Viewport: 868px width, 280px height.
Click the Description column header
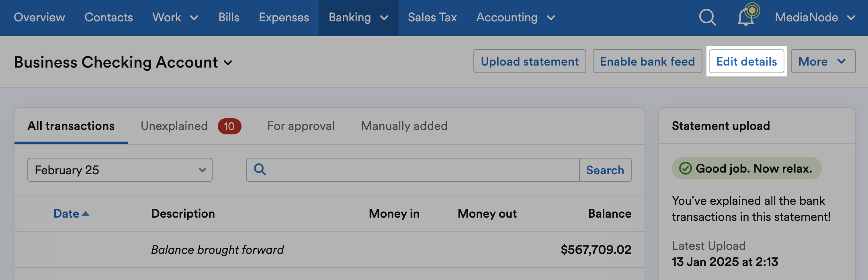tap(183, 214)
